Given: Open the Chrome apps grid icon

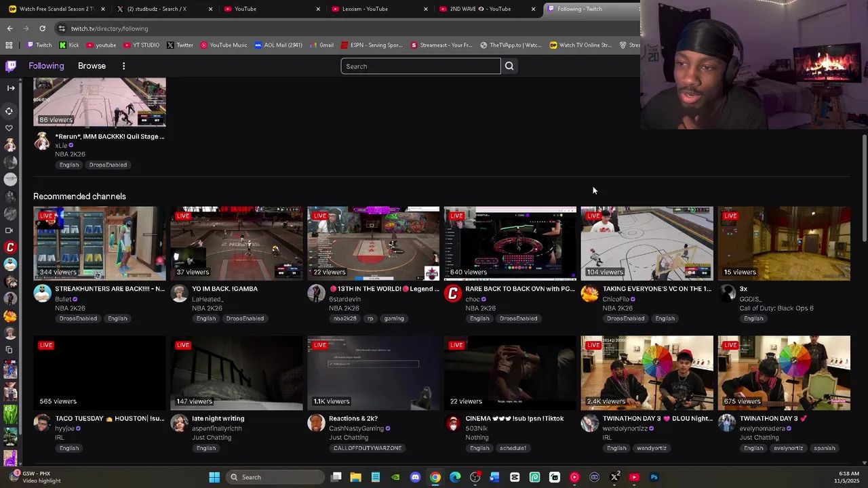Looking at the screenshot, I should [x=9, y=45].
